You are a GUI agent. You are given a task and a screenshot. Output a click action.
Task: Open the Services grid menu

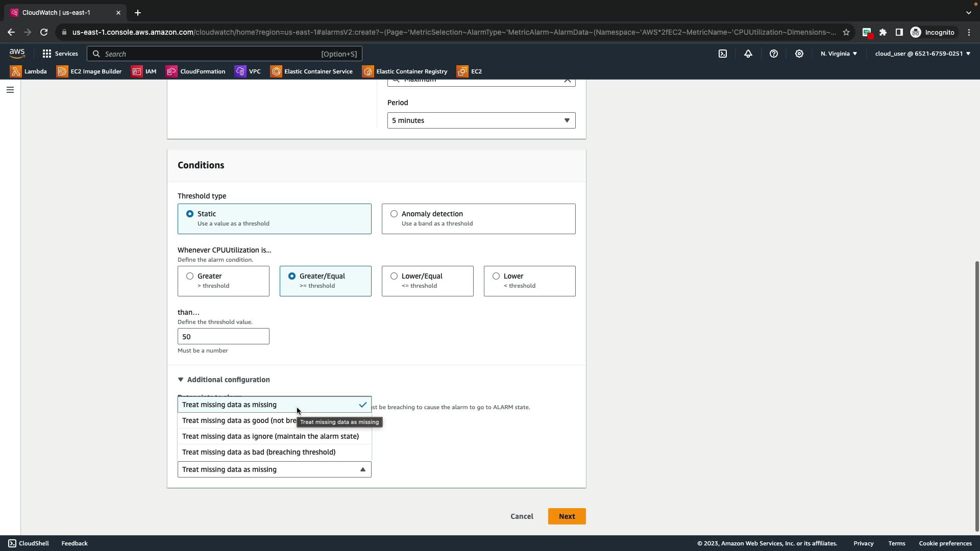point(60,54)
